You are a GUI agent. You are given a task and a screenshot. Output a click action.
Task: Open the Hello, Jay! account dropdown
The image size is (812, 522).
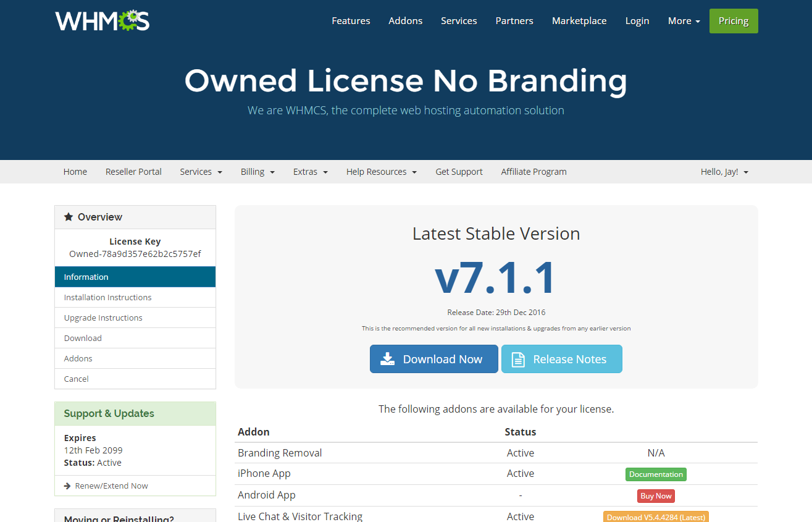(x=724, y=172)
